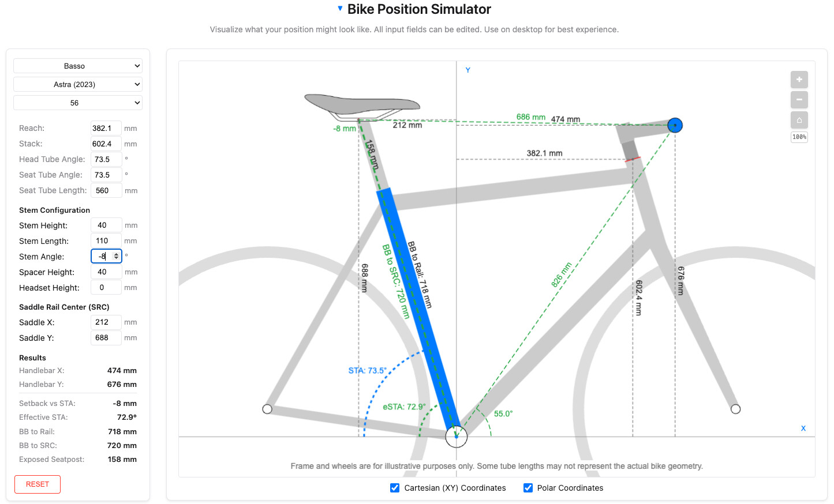
Task: Click the Reach input field
Action: [x=106, y=128]
